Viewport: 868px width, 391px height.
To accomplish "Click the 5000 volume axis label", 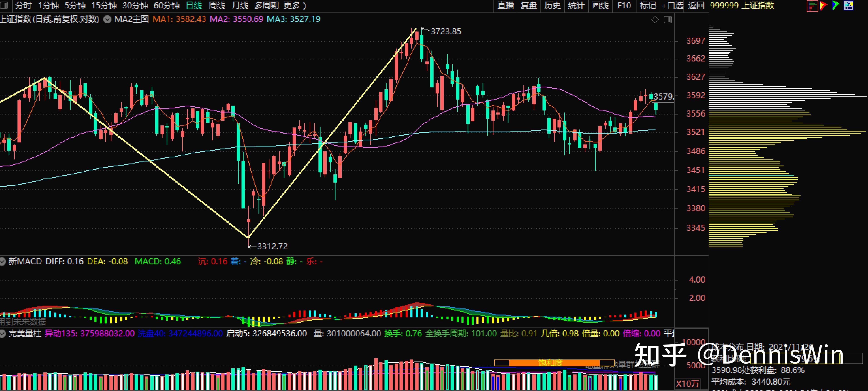I will (695, 365).
